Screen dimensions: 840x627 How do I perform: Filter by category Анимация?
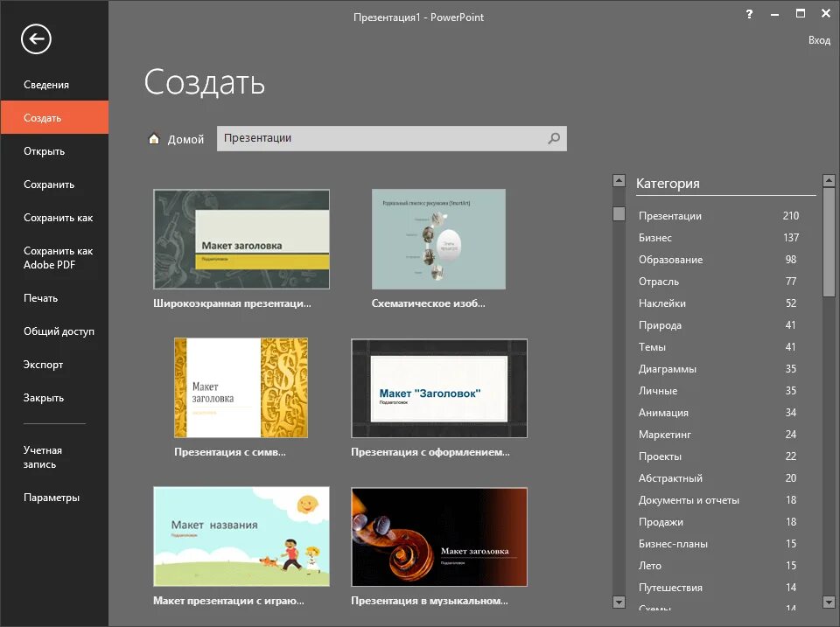(717, 413)
